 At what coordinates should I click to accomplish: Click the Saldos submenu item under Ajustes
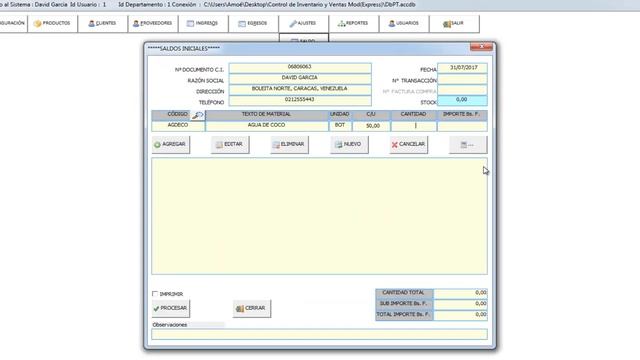tap(304, 39)
